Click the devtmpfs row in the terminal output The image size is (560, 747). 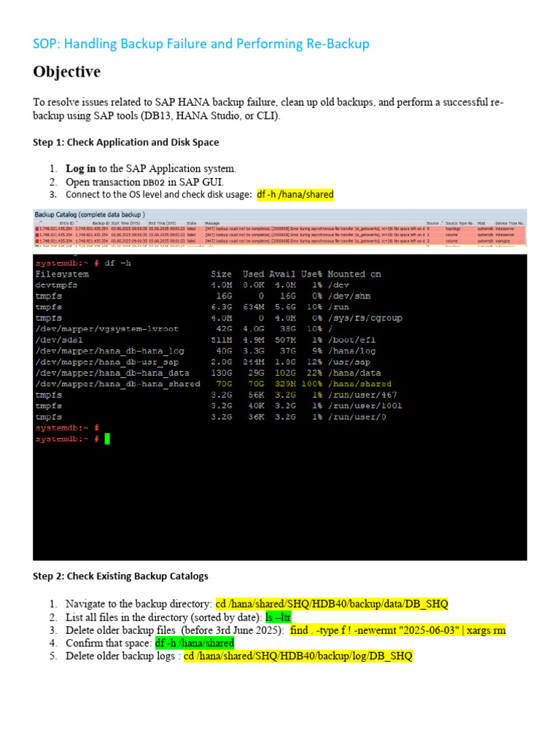pos(192,285)
